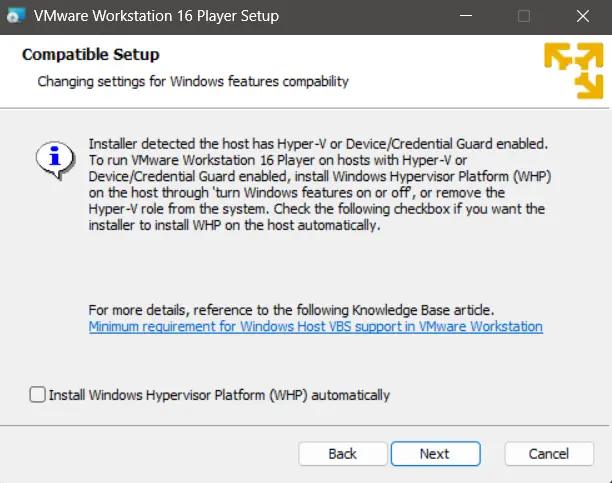
Task: Close the setup window with X
Action: point(582,17)
